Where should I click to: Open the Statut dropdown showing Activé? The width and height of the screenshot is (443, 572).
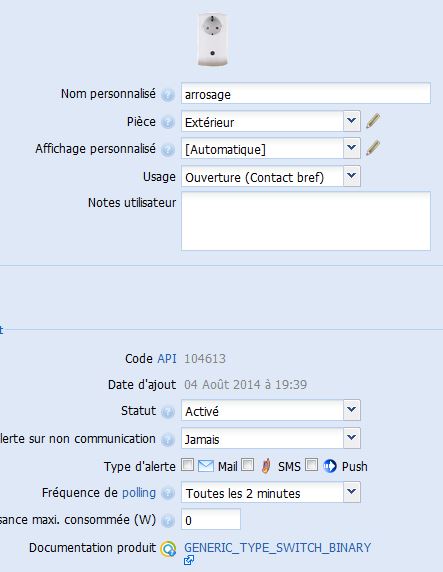(271, 410)
